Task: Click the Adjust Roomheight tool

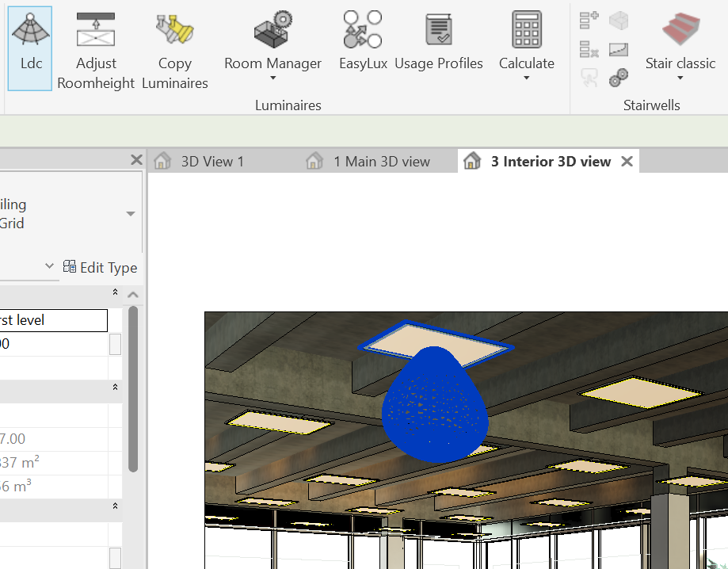Action: 96,48
